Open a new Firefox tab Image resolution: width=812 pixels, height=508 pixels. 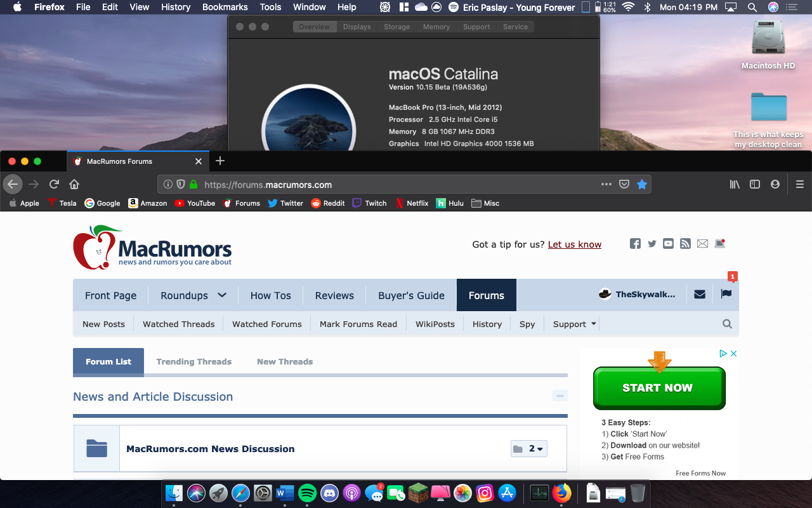click(x=220, y=161)
